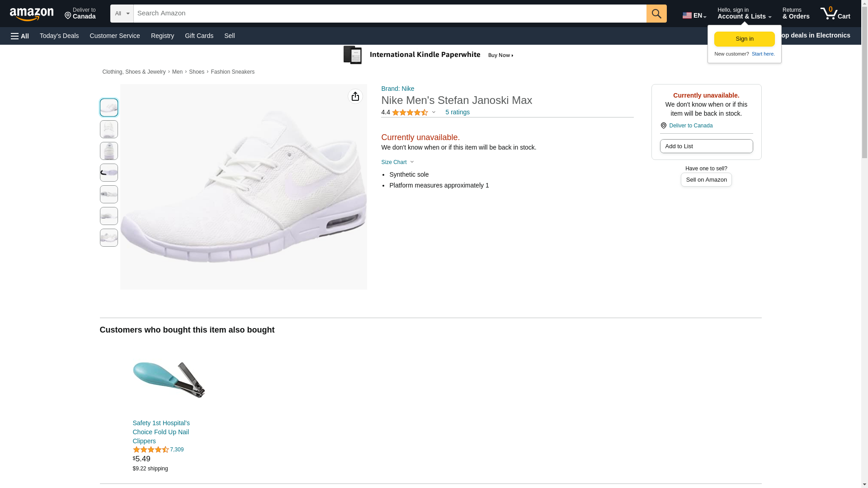Screen dimensions: 868x488
Task: Select the fourth shoe thumbnail
Action: pos(108,173)
